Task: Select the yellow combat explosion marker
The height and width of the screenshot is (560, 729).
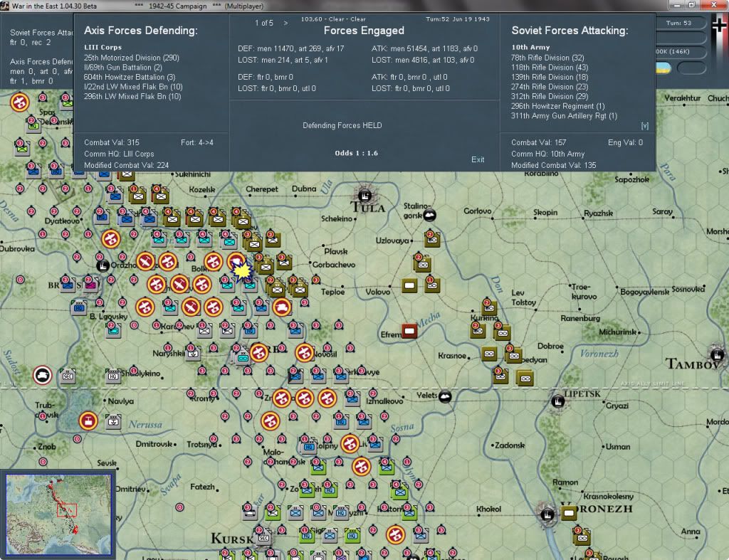Action: (x=242, y=271)
